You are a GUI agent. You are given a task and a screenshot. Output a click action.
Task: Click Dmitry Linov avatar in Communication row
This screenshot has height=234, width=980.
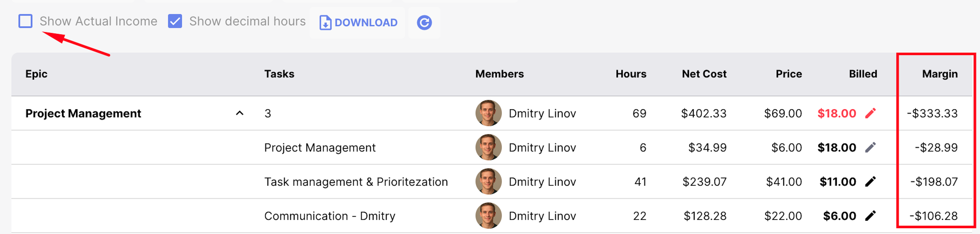click(x=488, y=216)
